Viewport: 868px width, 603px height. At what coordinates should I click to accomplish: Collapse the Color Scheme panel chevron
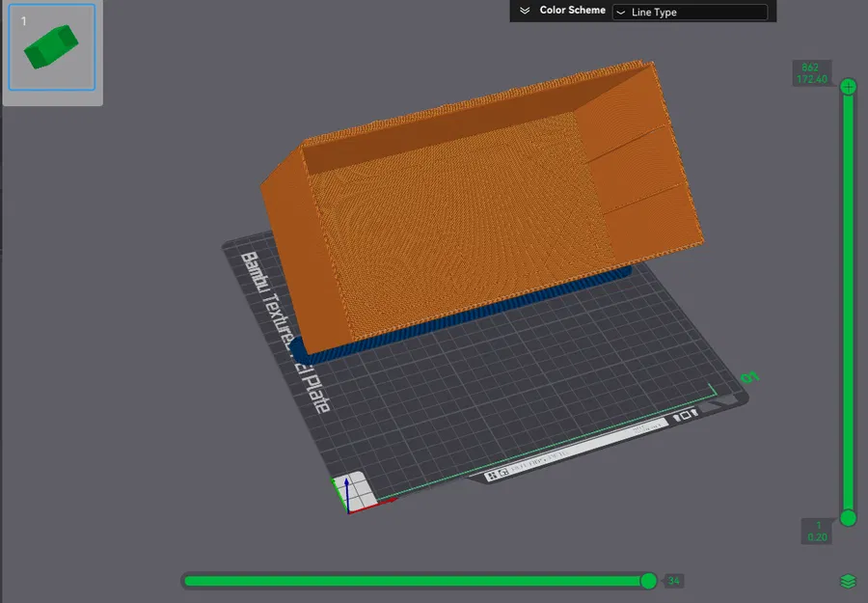click(x=525, y=11)
